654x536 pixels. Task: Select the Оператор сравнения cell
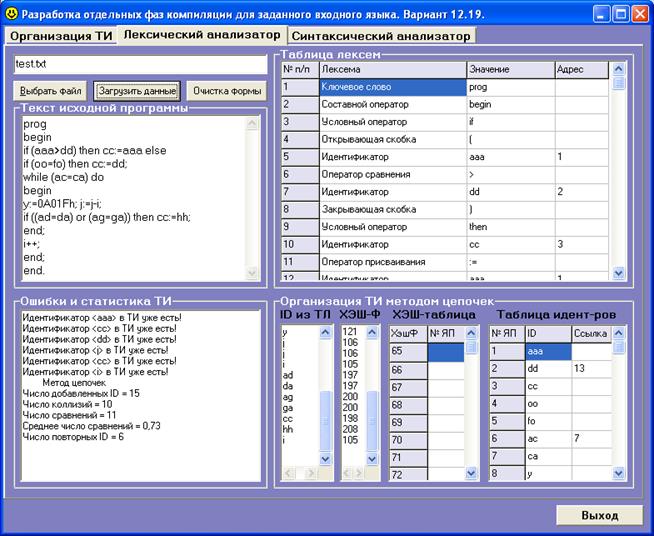[x=393, y=175]
